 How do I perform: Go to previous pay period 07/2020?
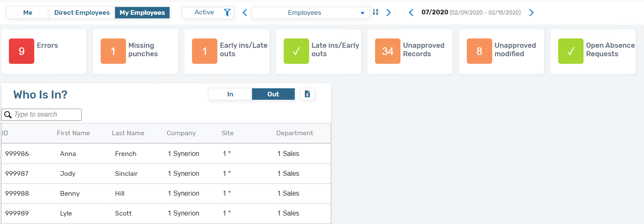(411, 13)
